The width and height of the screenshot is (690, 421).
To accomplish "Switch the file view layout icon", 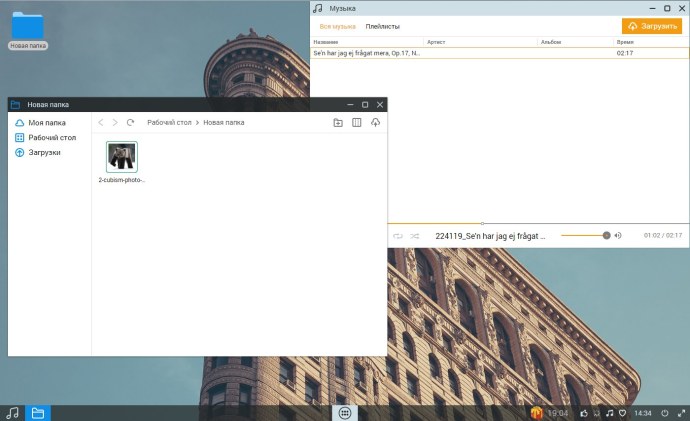I will coord(357,122).
